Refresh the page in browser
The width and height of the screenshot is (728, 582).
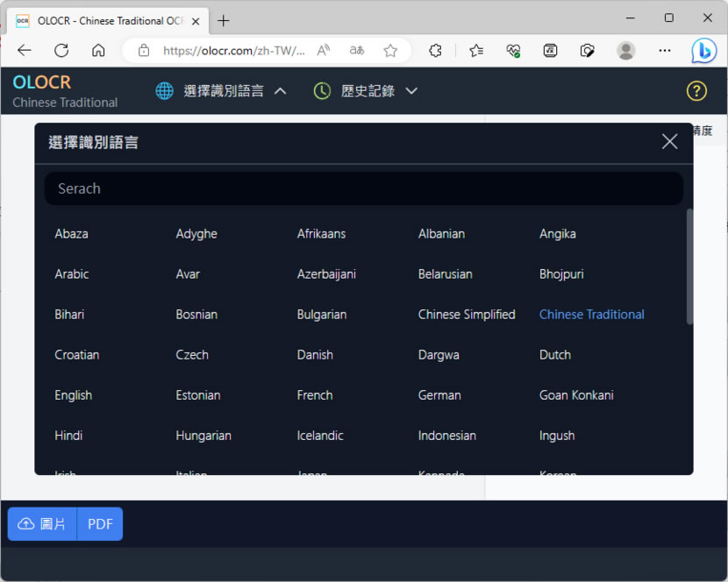tap(61, 51)
